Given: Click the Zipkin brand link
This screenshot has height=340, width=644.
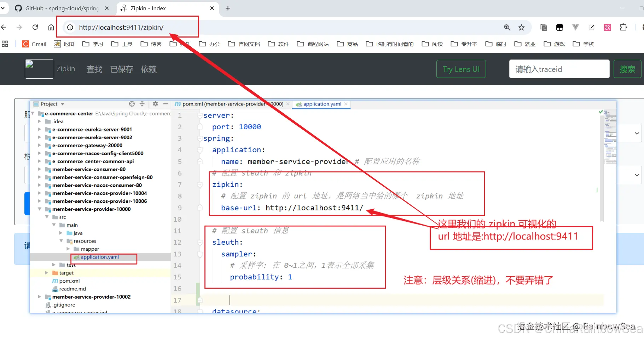Looking at the screenshot, I should pyautogui.click(x=66, y=69).
